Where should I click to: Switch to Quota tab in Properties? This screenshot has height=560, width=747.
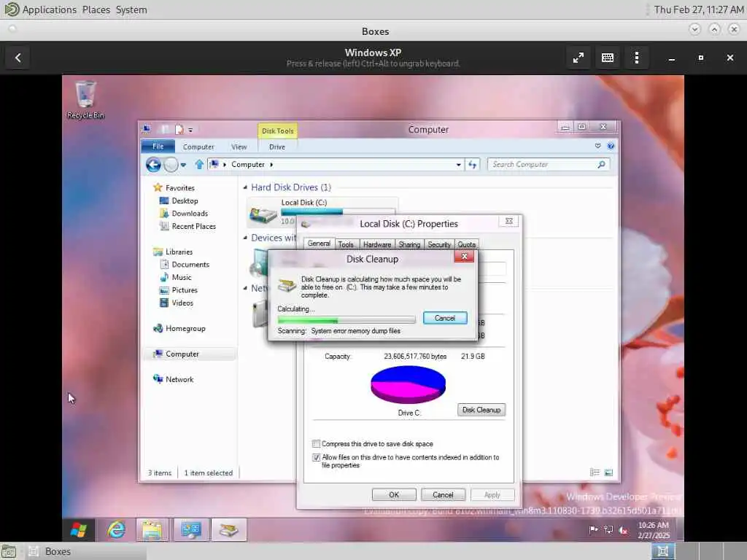(x=466, y=244)
